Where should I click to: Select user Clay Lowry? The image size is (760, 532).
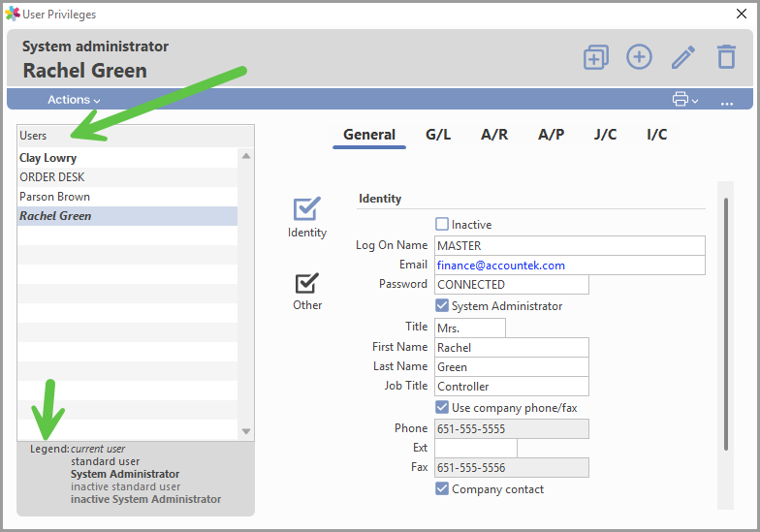128,158
